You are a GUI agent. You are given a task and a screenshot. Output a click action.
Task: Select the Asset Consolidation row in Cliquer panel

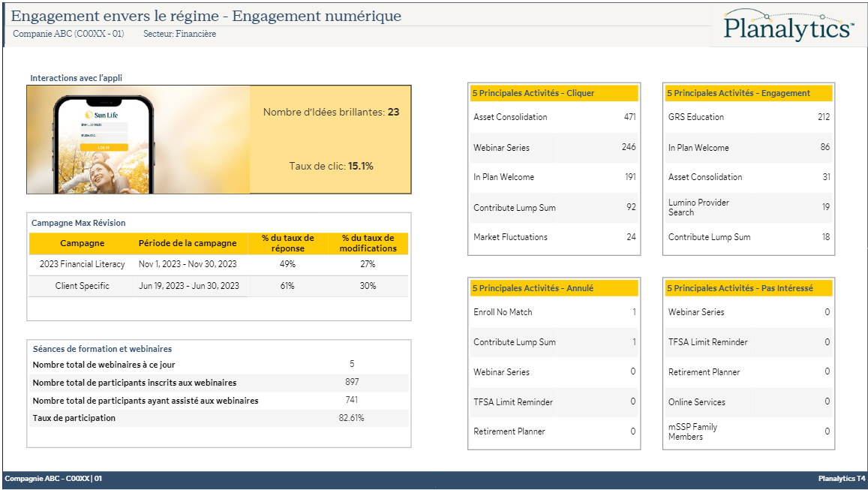[x=510, y=117]
